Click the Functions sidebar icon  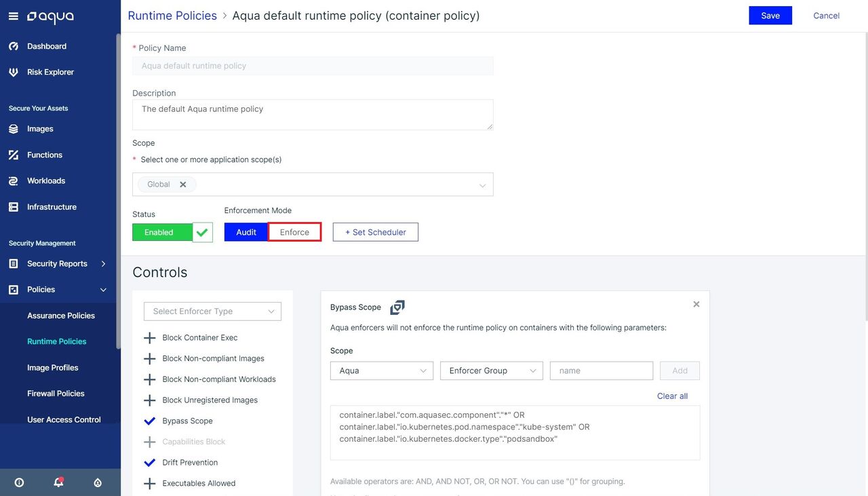pyautogui.click(x=14, y=155)
